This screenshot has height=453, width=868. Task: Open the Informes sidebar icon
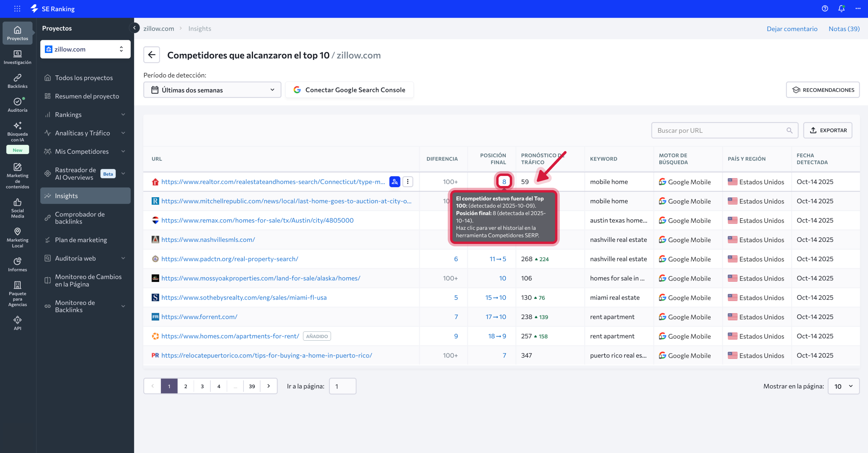(x=17, y=264)
